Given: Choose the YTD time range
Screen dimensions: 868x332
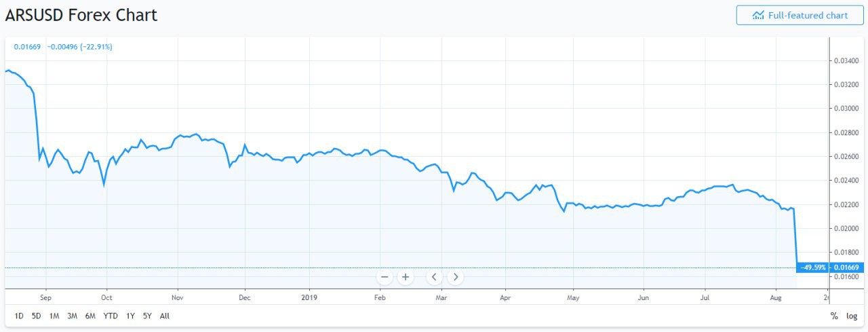Looking at the screenshot, I should coord(110,316).
